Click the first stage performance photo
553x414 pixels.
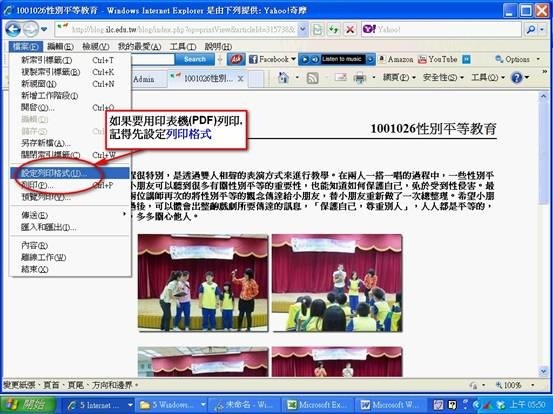pos(203,283)
